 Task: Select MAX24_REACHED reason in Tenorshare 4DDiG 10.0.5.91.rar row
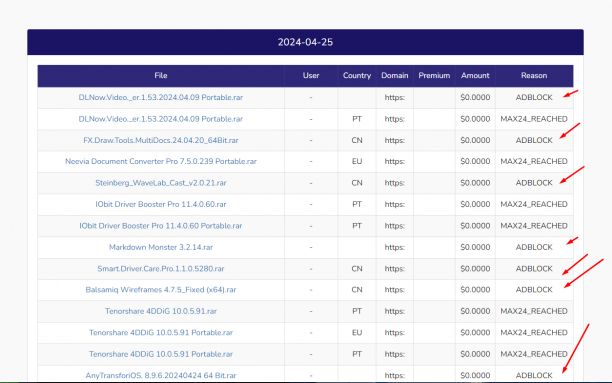tap(534, 312)
